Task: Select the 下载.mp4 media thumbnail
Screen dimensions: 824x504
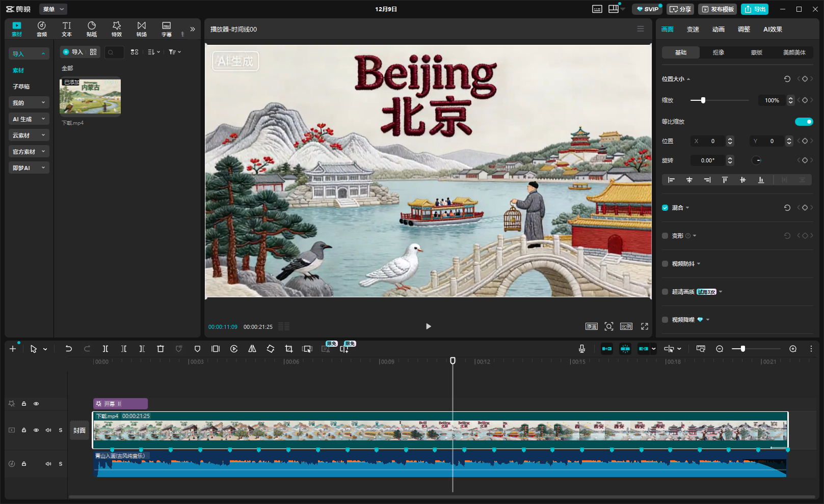Action: pos(90,97)
